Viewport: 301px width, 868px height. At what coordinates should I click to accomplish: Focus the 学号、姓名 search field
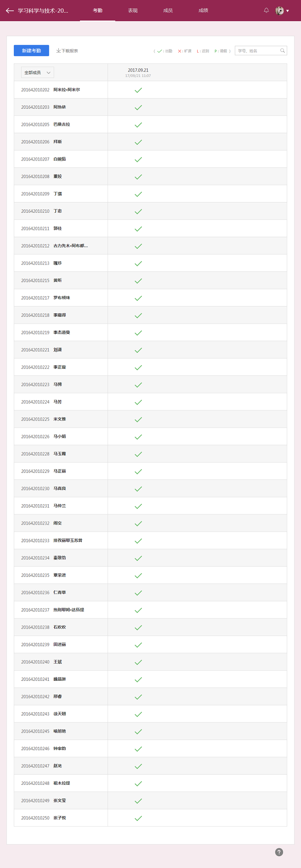[x=261, y=51]
